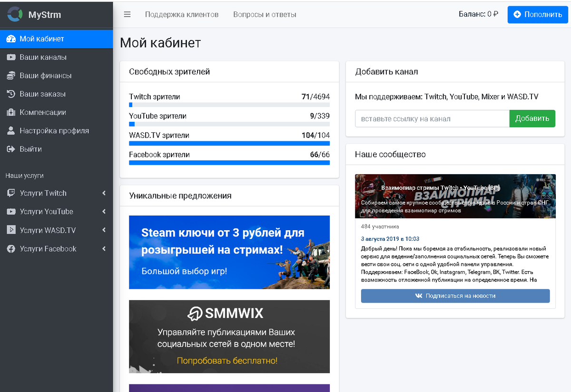Viewport: 571px width, 392px height.
Task: Click Facebook viewers count 66/66
Action: [x=320, y=155]
